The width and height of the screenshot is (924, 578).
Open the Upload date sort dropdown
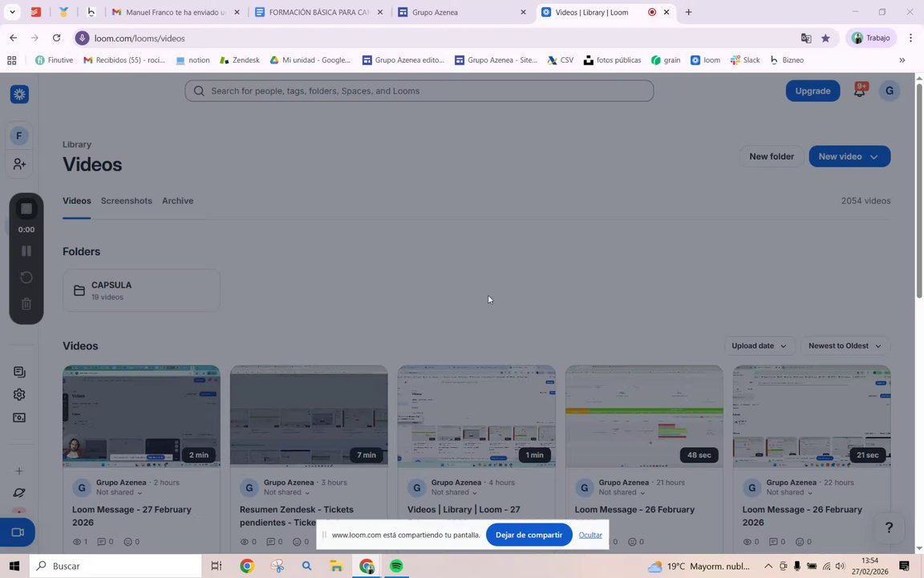[759, 346]
